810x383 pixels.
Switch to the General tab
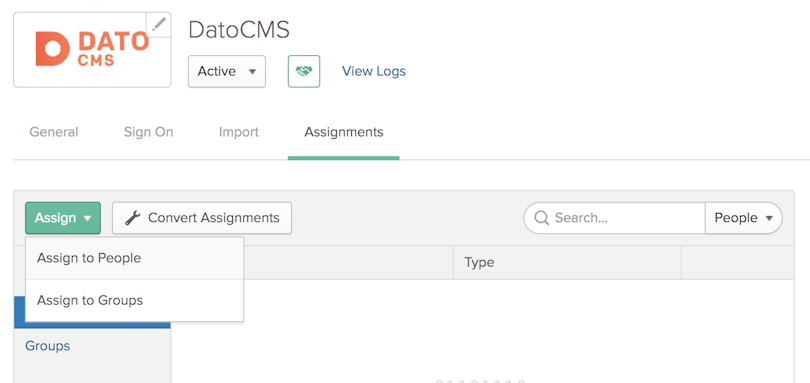click(x=54, y=132)
